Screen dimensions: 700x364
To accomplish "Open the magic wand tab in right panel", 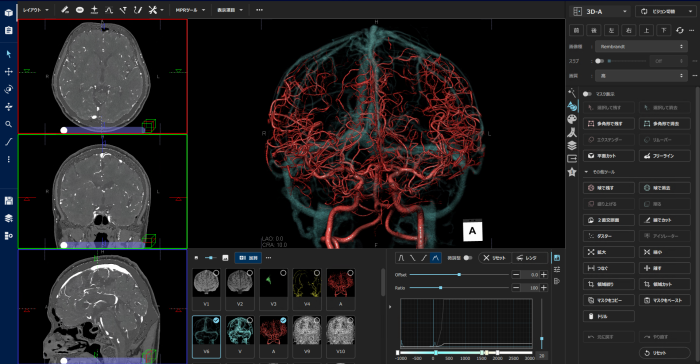I will (572, 93).
